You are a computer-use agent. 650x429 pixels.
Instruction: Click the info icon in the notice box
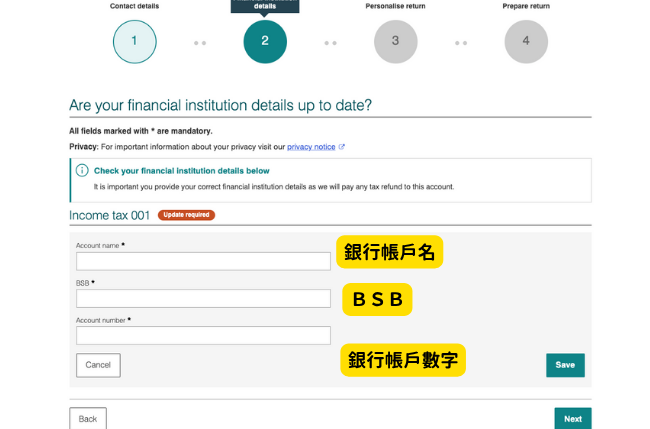pos(82,171)
